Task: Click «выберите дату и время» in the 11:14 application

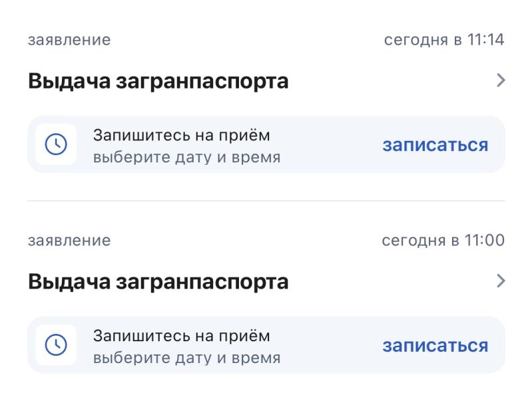Action: pos(186,158)
